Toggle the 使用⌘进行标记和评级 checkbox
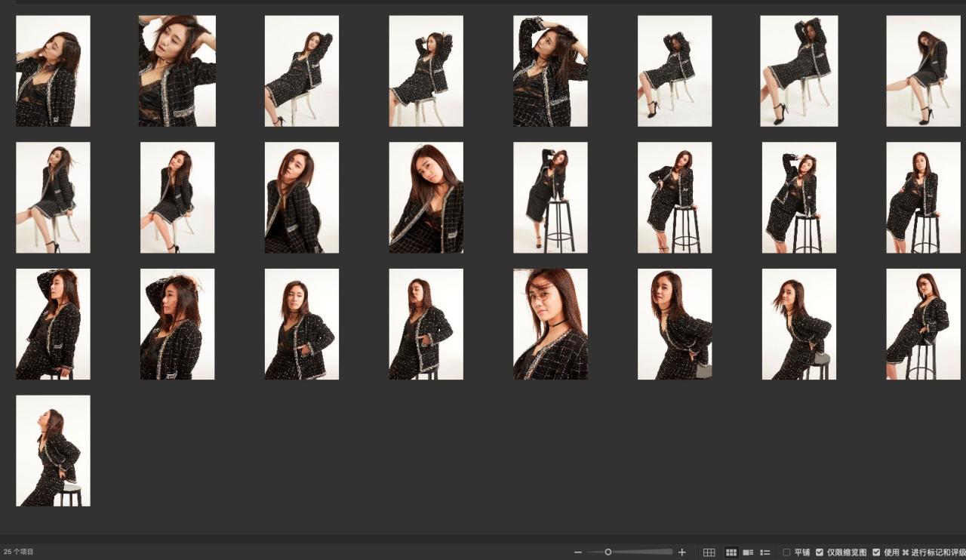This screenshot has height=560, width=966. click(x=876, y=552)
